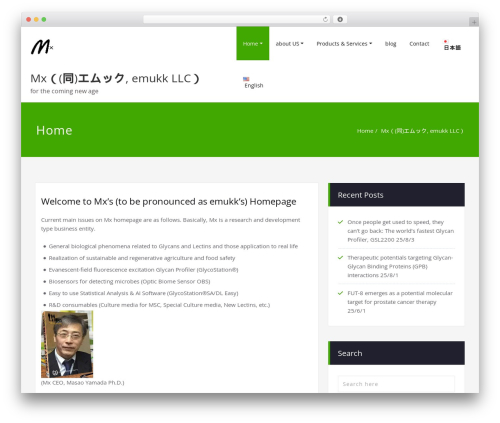Open the Contact page
This screenshot has width=500, height=423.
pos(419,44)
